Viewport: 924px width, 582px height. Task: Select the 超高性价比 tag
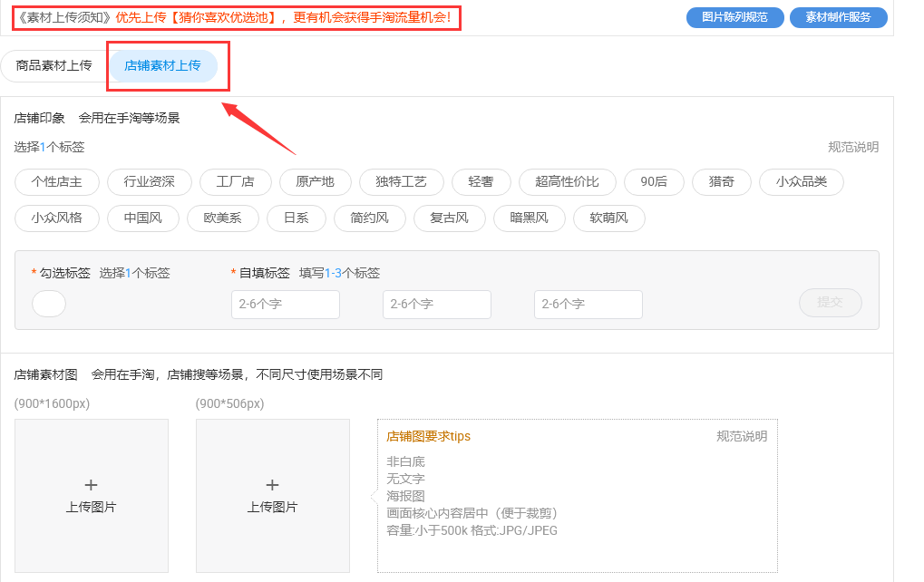(567, 182)
